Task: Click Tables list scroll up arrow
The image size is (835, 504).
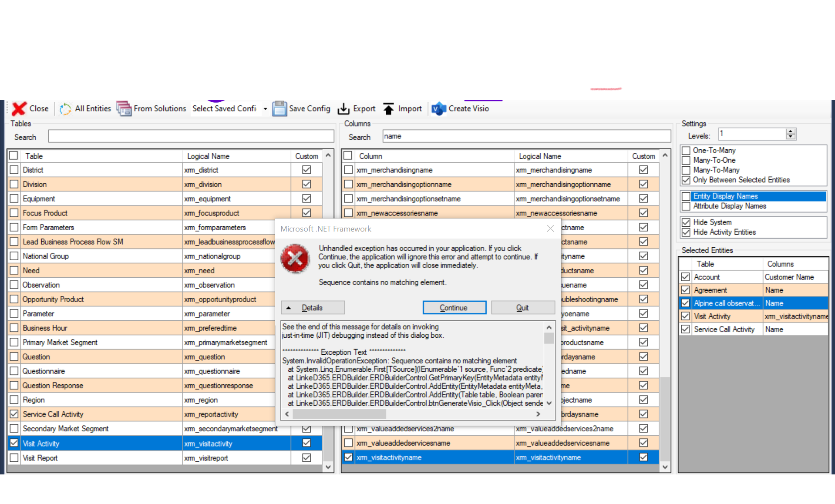Action: (x=328, y=155)
